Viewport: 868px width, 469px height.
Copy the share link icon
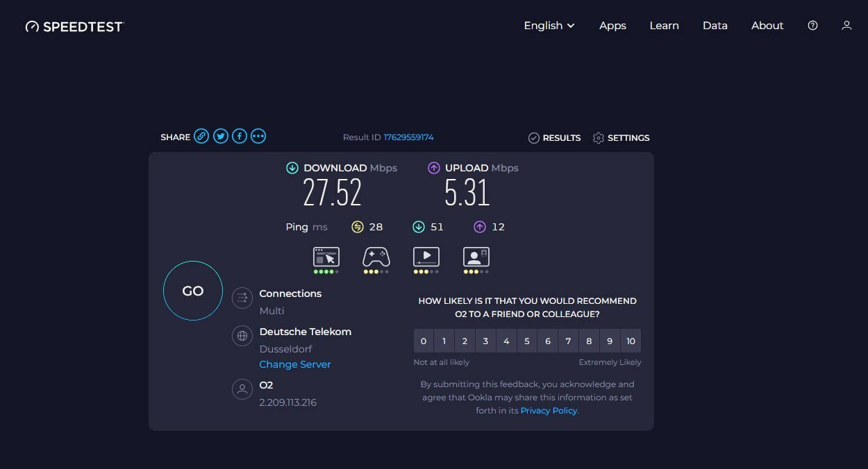[201, 136]
